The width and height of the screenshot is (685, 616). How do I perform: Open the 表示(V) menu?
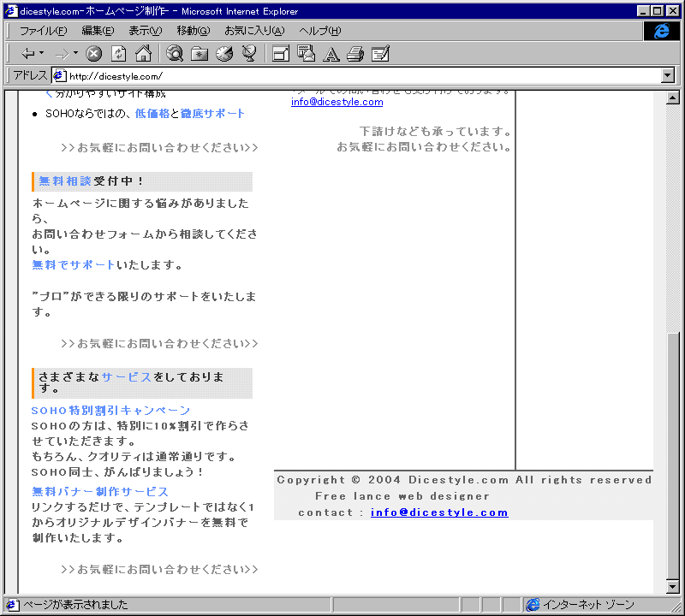coord(145,31)
